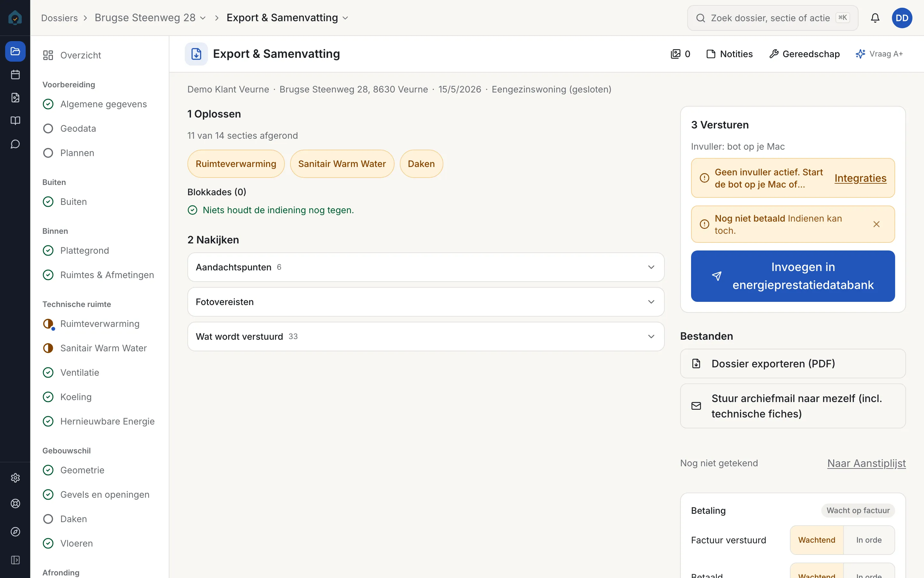This screenshot has width=924, height=578.
Task: Open the DD user avatar menu
Action: 902,18
